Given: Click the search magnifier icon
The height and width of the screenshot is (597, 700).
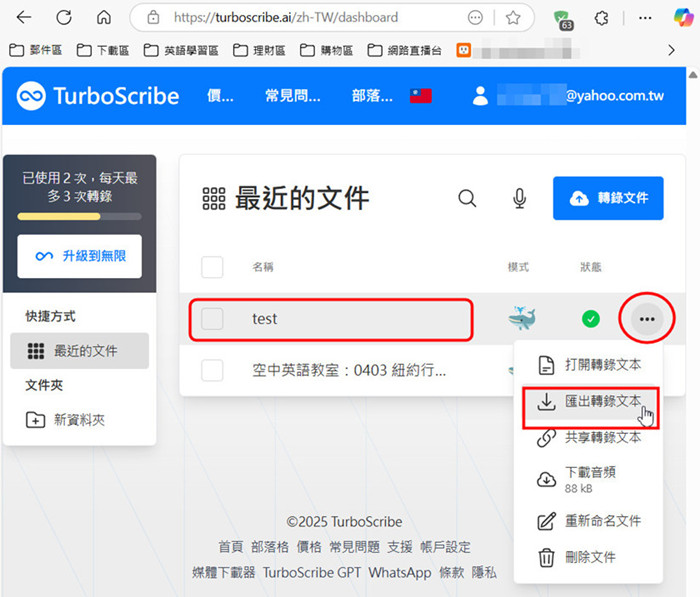Looking at the screenshot, I should (467, 199).
